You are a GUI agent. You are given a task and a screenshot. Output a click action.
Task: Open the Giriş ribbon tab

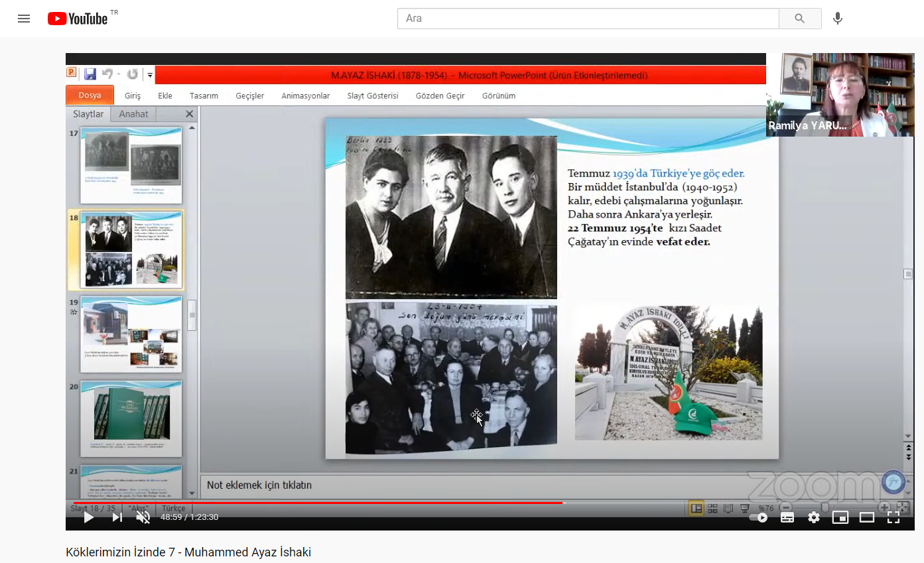[x=133, y=96]
